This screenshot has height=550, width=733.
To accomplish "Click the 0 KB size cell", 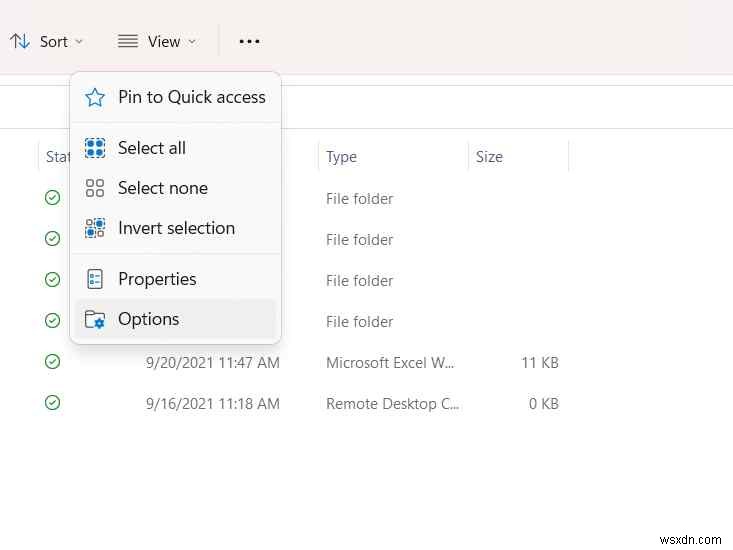I will tap(544, 404).
